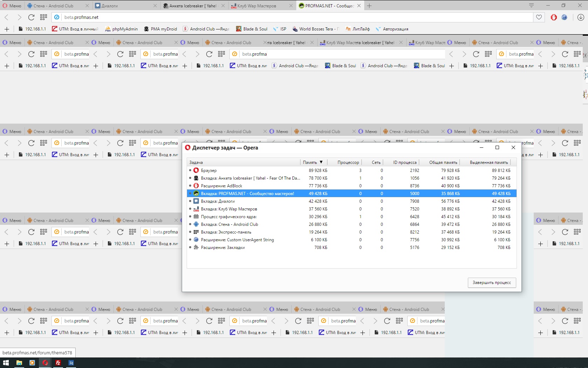Open the phpMyAdmin bookmark
588x368 pixels.
click(121, 29)
